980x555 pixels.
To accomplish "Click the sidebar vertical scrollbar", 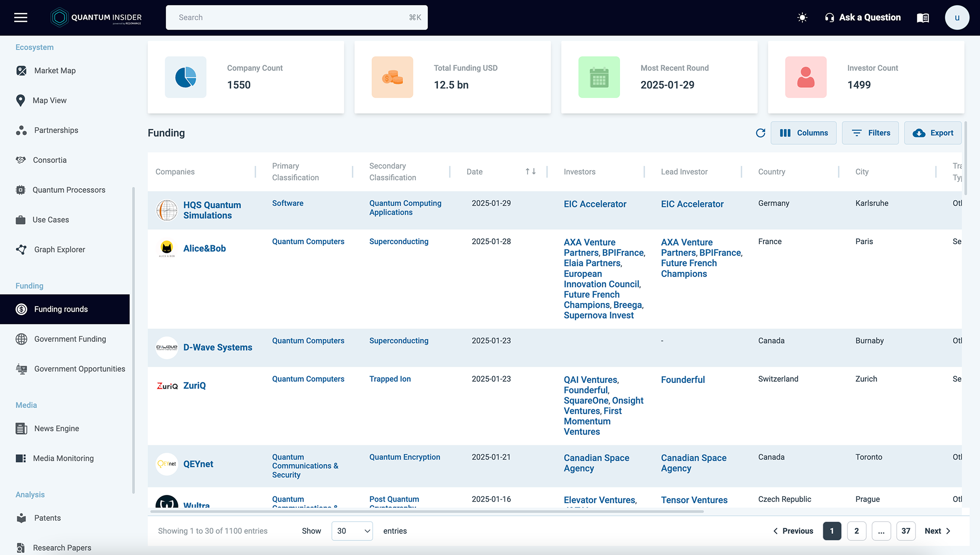I will point(134,341).
